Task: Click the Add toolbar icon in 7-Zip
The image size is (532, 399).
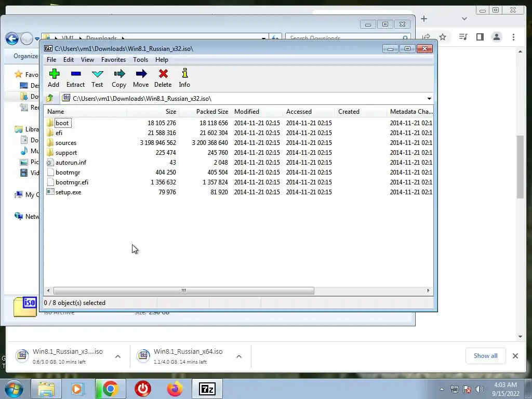Action: (54, 78)
